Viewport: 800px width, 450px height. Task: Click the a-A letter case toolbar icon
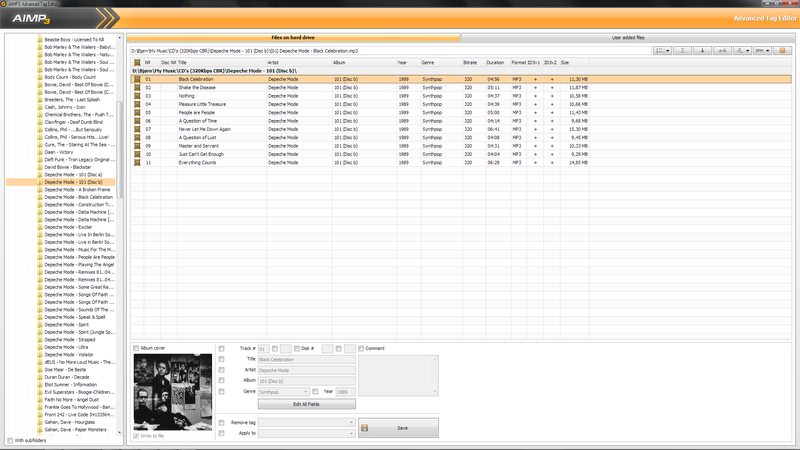point(723,50)
